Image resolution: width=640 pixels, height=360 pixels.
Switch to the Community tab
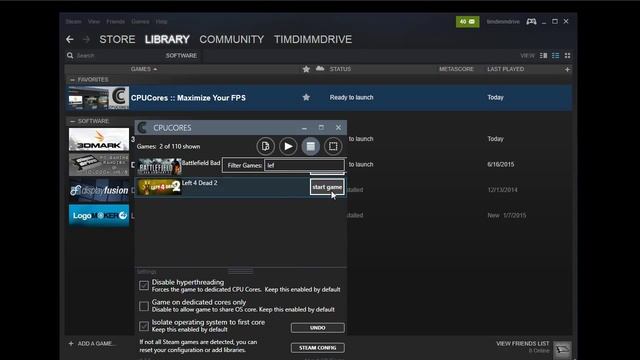(x=231, y=39)
